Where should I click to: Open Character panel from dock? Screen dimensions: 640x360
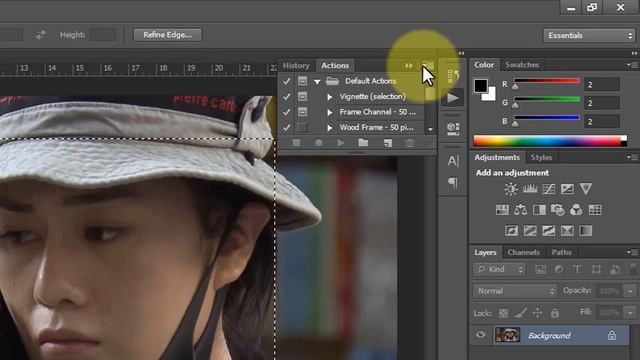pos(453,161)
